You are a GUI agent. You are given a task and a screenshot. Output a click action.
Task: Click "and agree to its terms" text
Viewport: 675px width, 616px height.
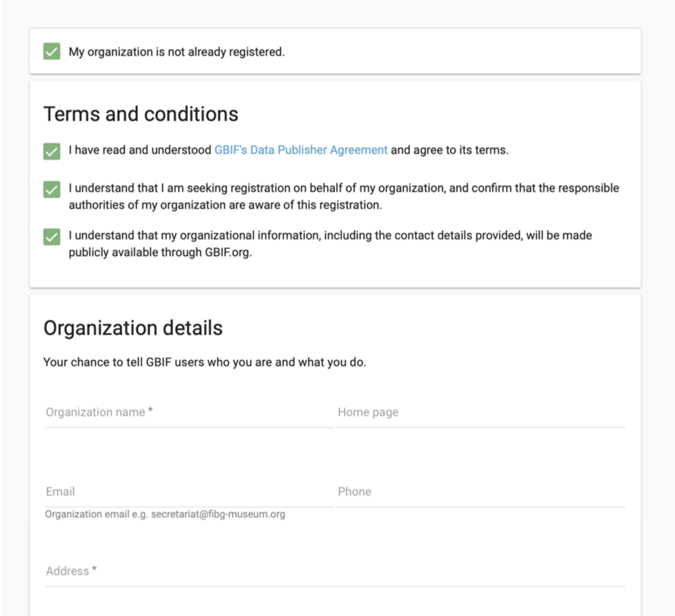tap(450, 151)
